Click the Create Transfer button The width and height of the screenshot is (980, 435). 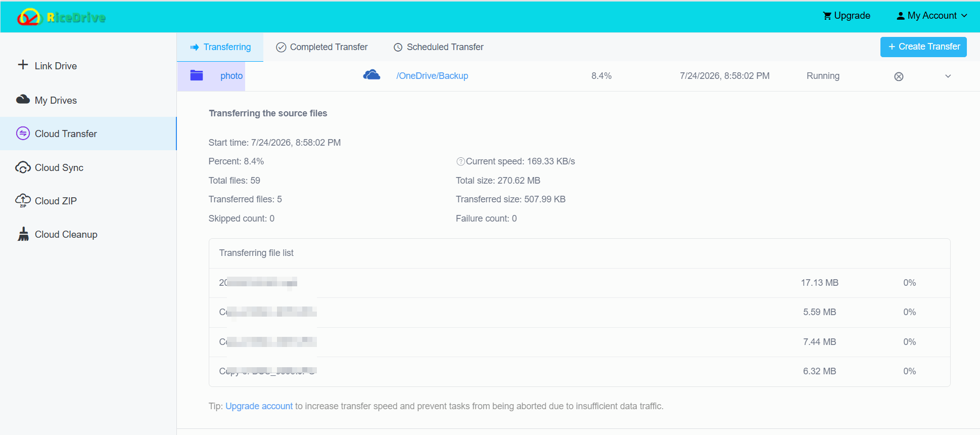[923, 47]
